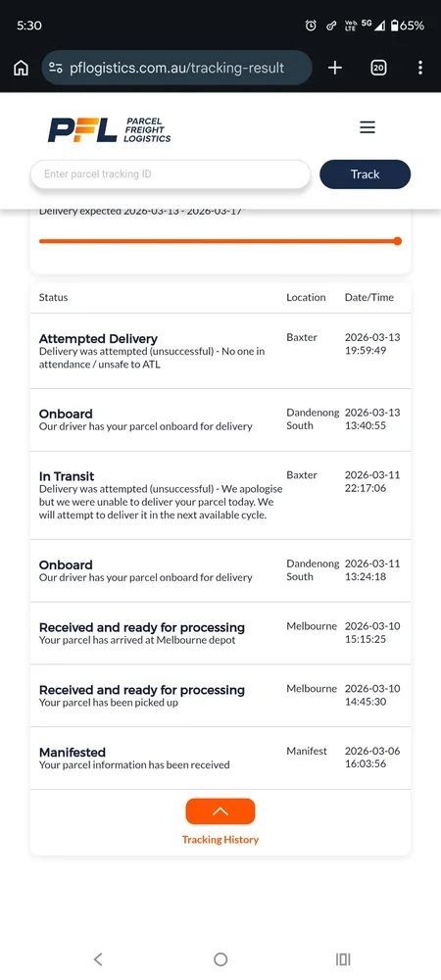Click the Date/Time column header
This screenshot has width=441, height=980.
coord(369,298)
